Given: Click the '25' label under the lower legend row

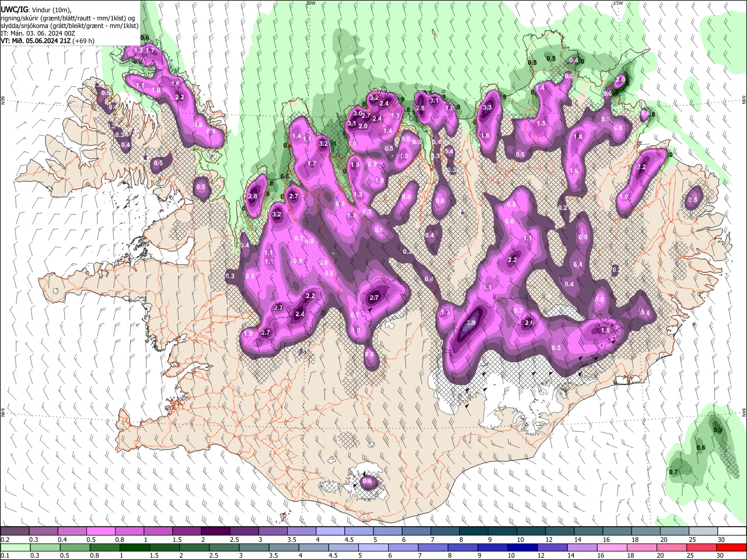Looking at the screenshot, I should click(x=689, y=555).
